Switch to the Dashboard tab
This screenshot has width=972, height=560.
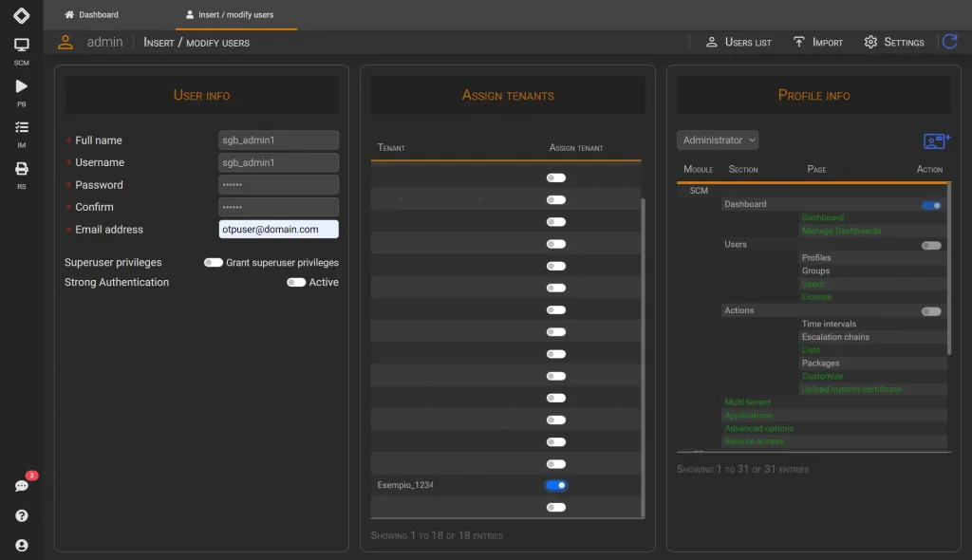[x=92, y=15]
